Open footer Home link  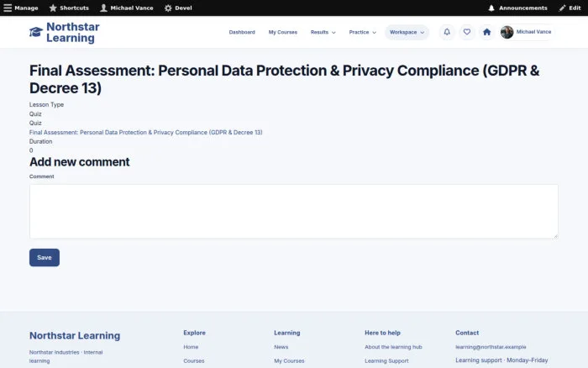coord(191,347)
